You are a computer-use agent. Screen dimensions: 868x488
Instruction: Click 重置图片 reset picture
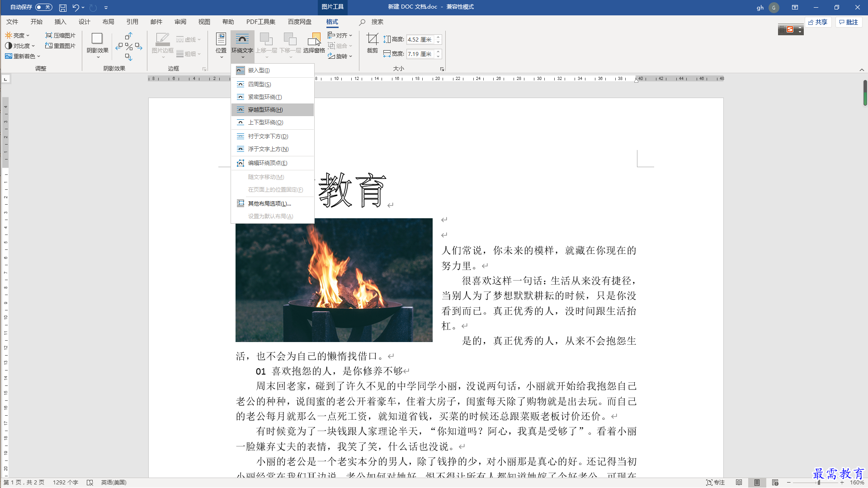tap(60, 46)
